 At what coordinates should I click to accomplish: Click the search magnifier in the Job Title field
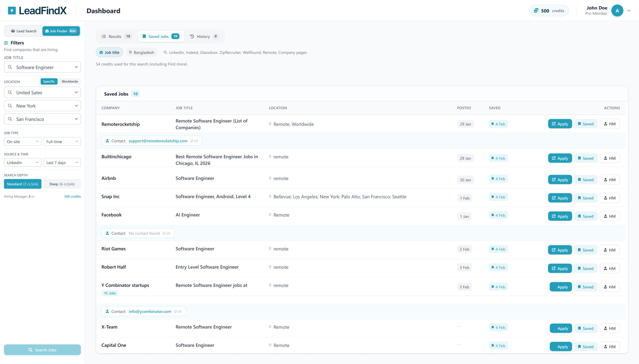(10, 67)
